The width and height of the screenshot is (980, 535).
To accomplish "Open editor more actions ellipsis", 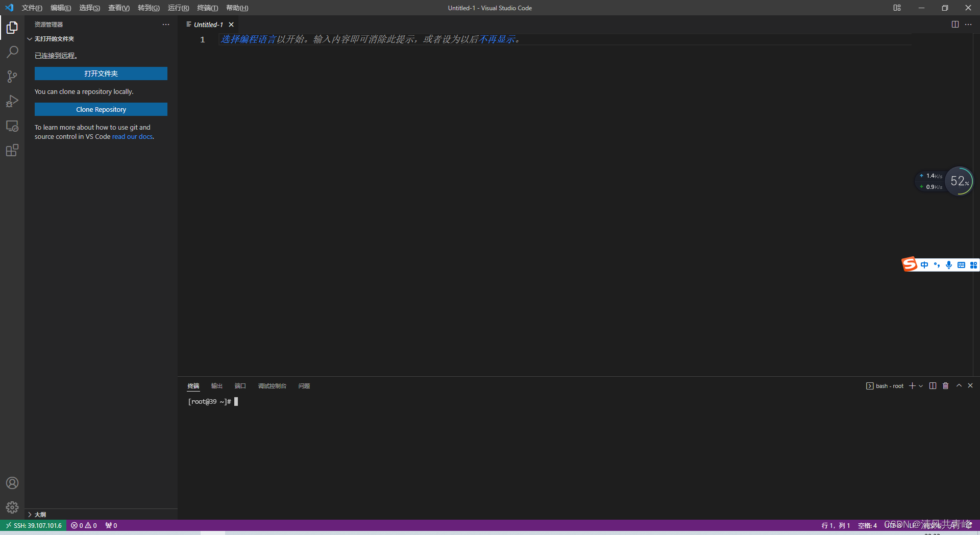I will click(x=968, y=25).
